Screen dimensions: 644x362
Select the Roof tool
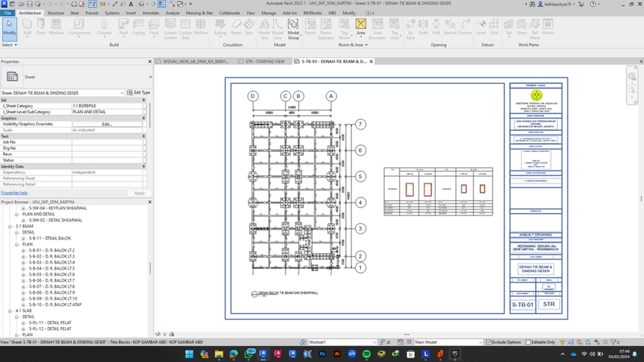point(123,27)
